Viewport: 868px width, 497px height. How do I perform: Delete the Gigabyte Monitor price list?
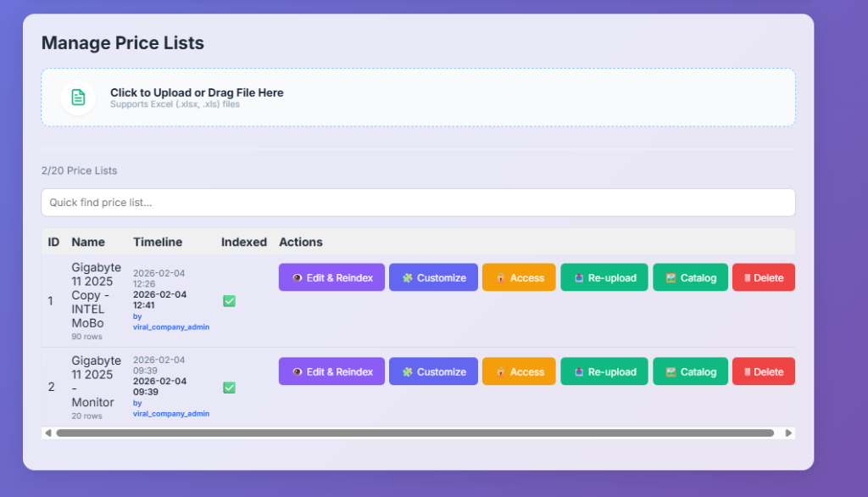click(763, 371)
